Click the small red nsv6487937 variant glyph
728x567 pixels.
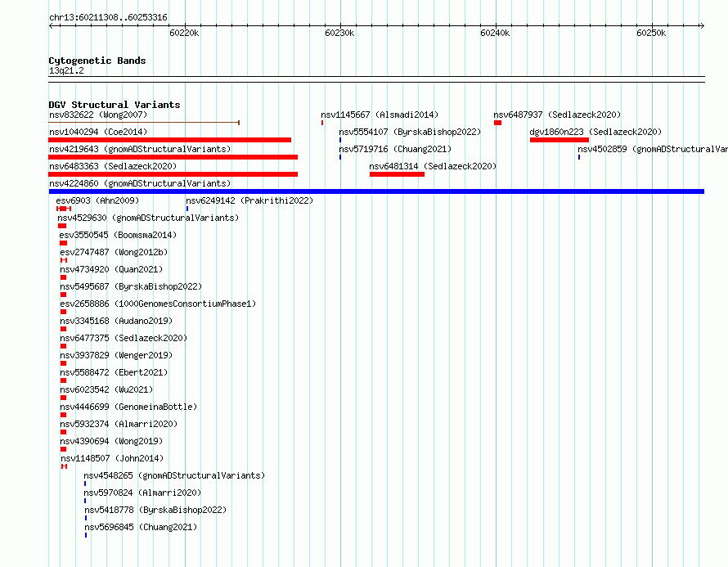pos(497,123)
